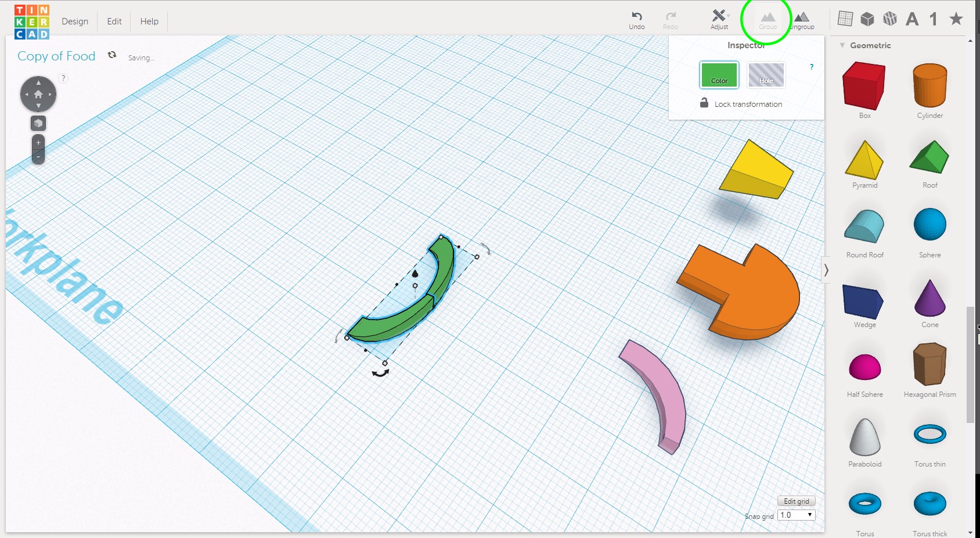Pick the purple Cone shape
980x538 pixels.
(930, 297)
